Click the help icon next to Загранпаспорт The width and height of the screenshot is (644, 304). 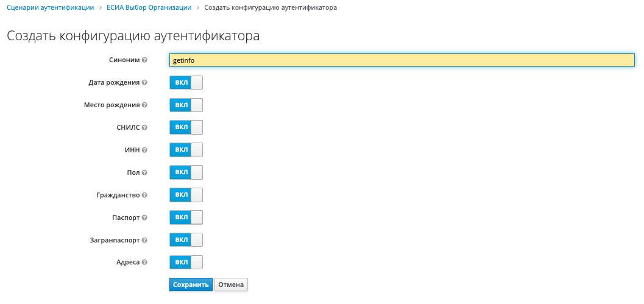(x=144, y=240)
